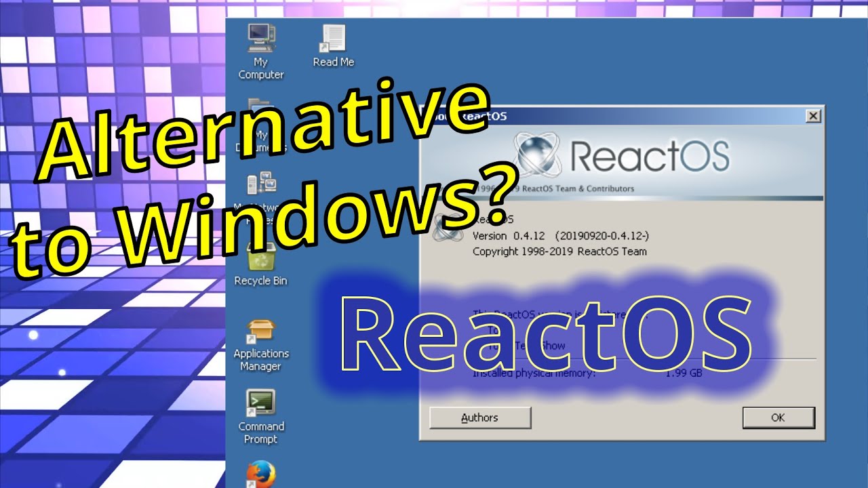Click the Copyright 1998-2019 ReactOS Team text
The height and width of the screenshot is (488, 868).
pos(559,251)
